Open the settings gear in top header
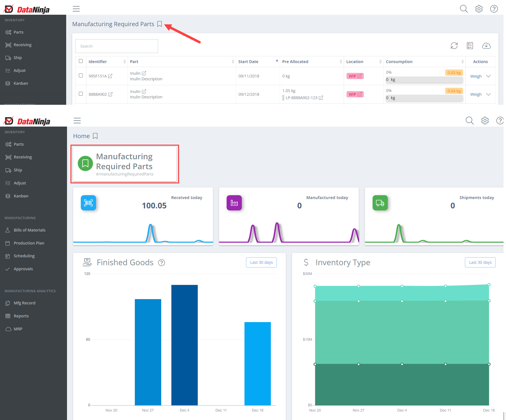The width and height of the screenshot is (506, 420). pyautogui.click(x=478, y=9)
